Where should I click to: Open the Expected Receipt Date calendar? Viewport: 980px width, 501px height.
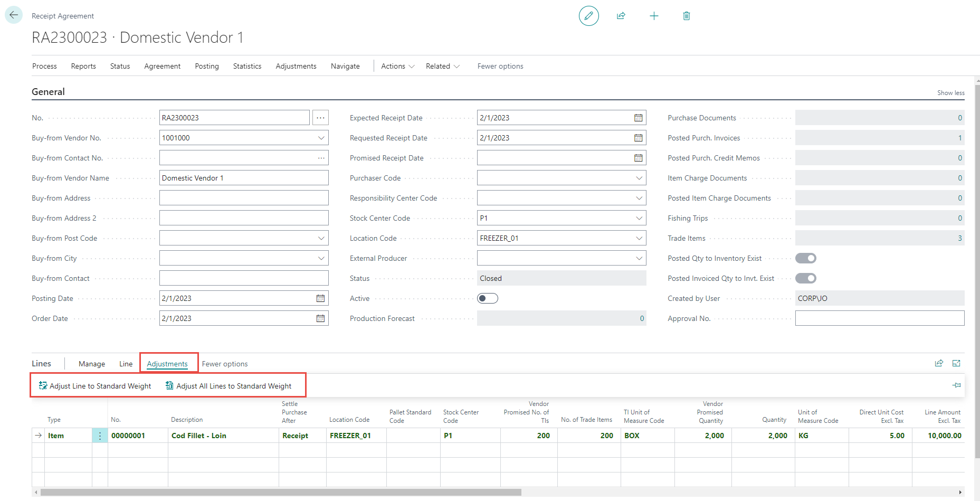click(x=638, y=118)
